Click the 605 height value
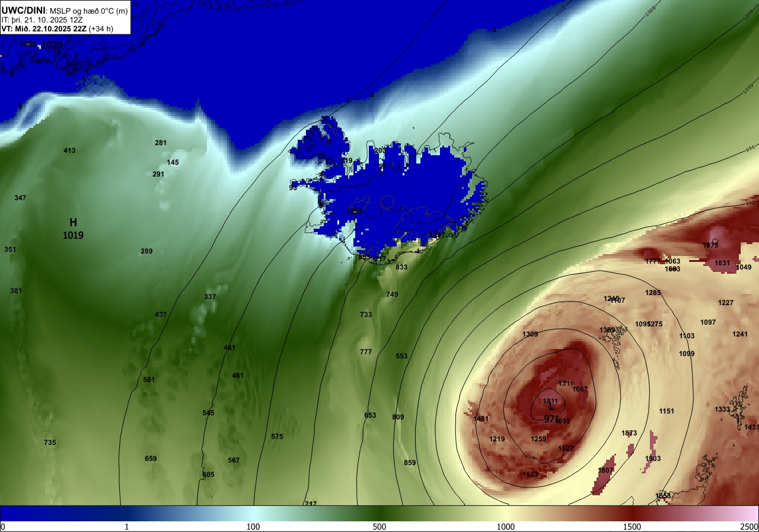This screenshot has height=532, width=759. point(208,475)
